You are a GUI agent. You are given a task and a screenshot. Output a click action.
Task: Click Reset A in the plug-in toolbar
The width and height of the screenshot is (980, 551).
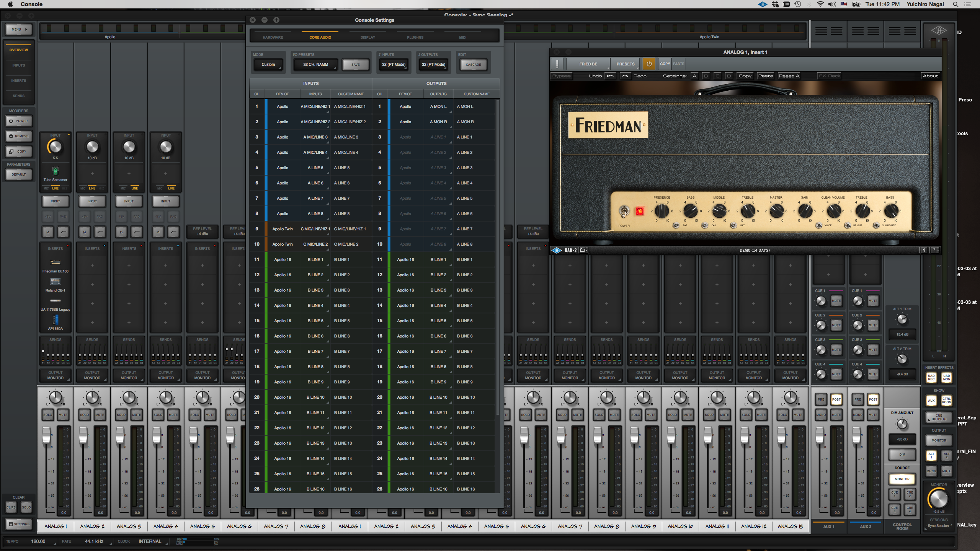[789, 76]
